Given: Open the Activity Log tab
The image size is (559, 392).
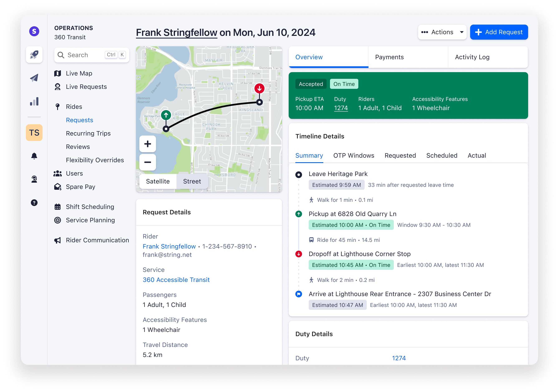Looking at the screenshot, I should 472,57.
